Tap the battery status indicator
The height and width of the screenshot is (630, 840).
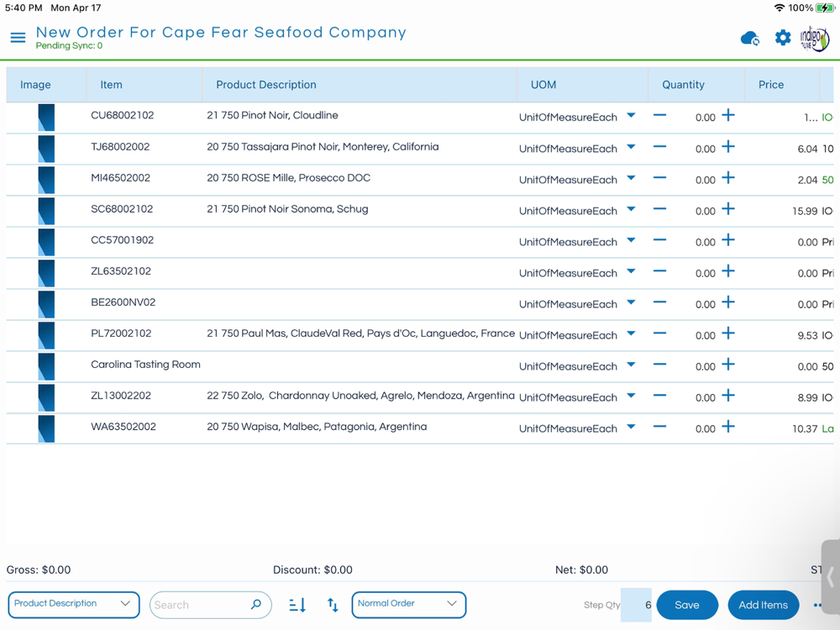(x=825, y=8)
